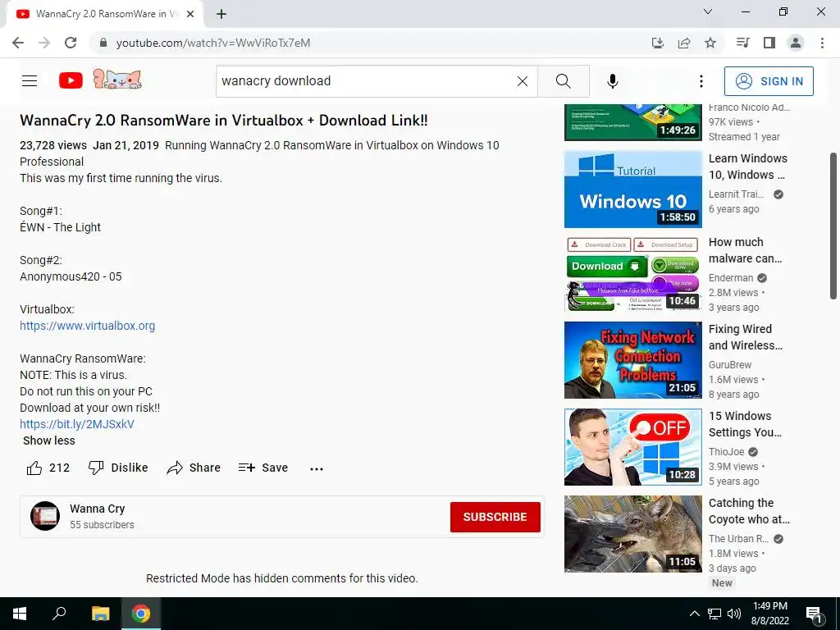Open the tab search chevron
This screenshot has width=840, height=630.
coord(708,11)
